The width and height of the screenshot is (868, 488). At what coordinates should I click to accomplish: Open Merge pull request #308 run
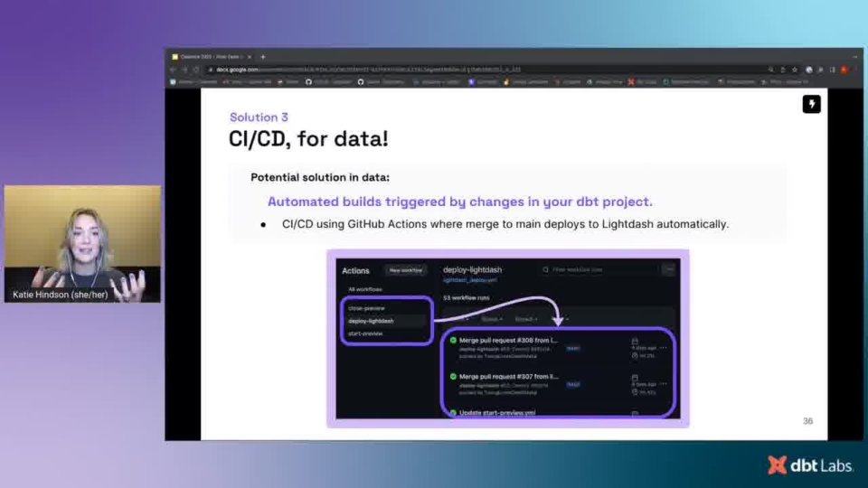click(x=508, y=341)
